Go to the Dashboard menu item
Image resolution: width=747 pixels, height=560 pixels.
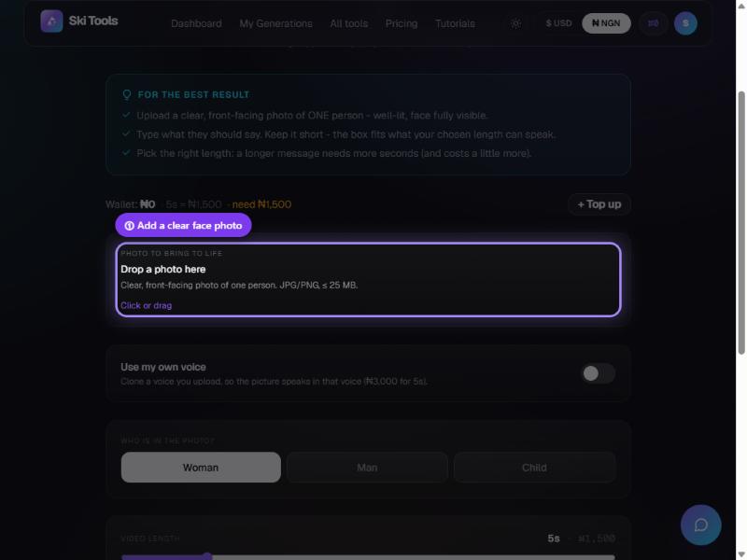point(196,24)
